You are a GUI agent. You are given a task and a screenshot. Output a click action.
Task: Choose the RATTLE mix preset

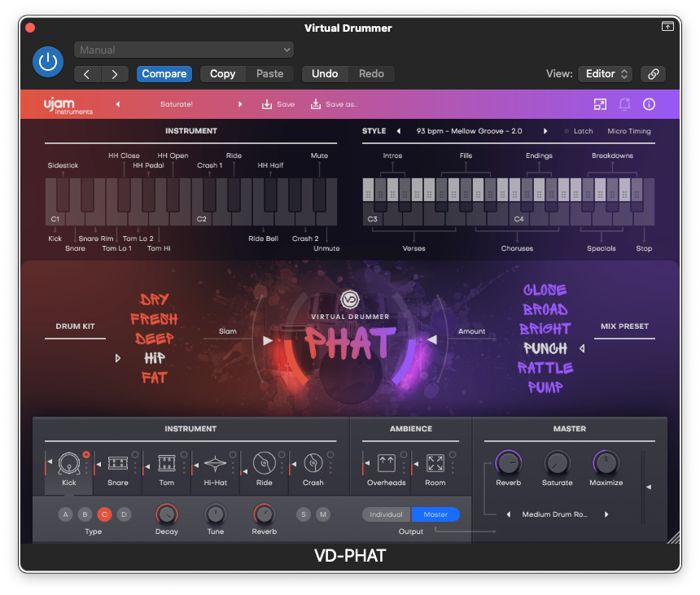[545, 368]
